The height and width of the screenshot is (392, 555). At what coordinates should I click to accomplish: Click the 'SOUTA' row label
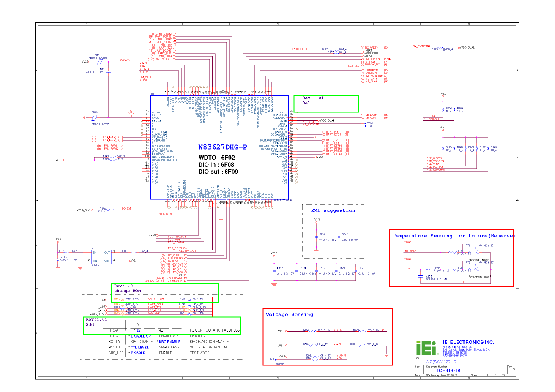click(x=114, y=342)
